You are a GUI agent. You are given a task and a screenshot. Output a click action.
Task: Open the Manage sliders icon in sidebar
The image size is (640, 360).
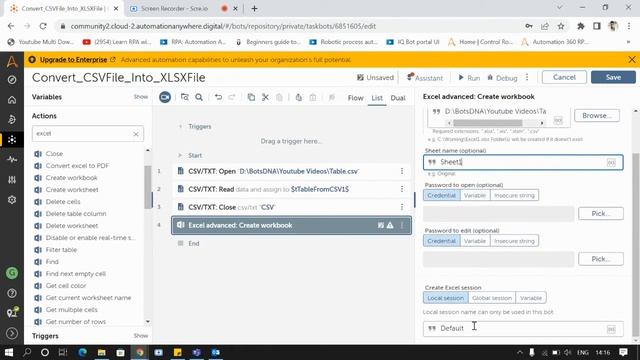(x=12, y=180)
